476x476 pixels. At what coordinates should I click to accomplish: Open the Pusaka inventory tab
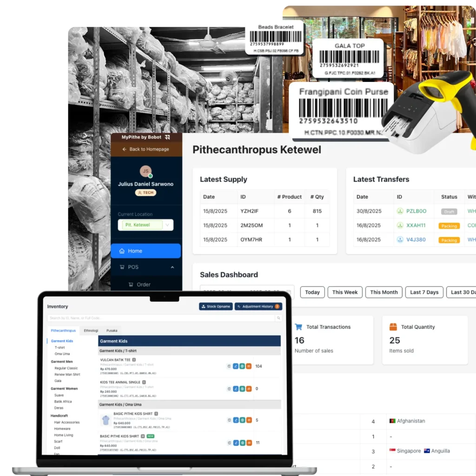tap(112, 331)
